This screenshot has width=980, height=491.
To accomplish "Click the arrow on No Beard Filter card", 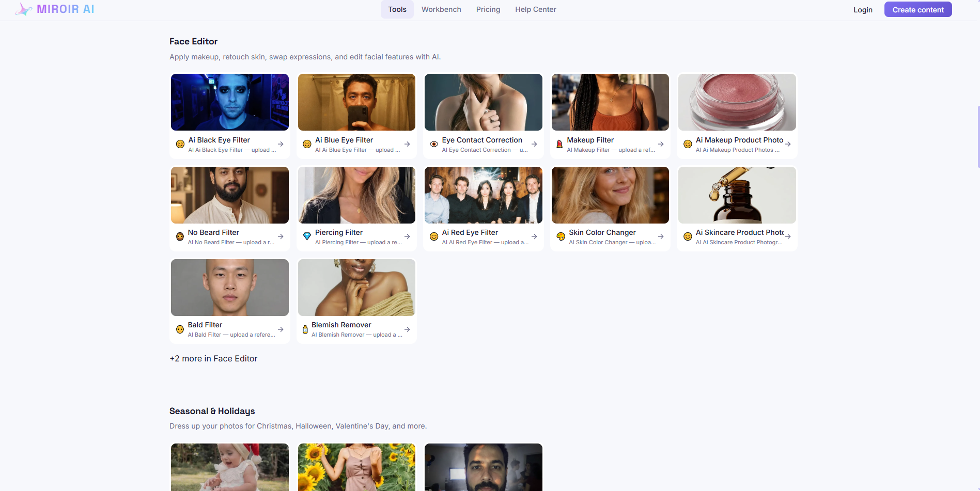I will [281, 236].
